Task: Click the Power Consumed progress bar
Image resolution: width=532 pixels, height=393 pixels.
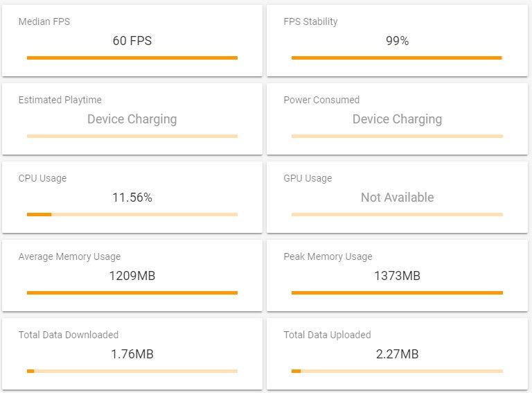Action: pos(397,137)
